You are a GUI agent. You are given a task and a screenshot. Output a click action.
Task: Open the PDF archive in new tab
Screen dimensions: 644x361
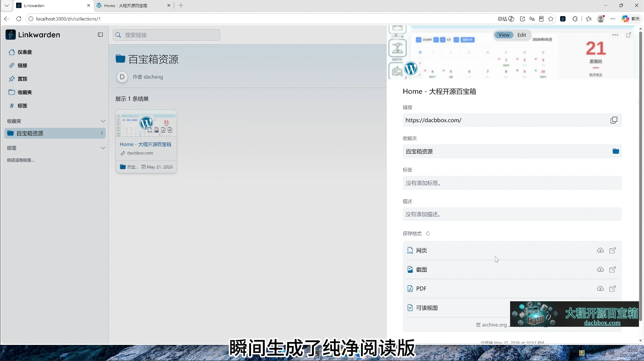[x=612, y=289]
